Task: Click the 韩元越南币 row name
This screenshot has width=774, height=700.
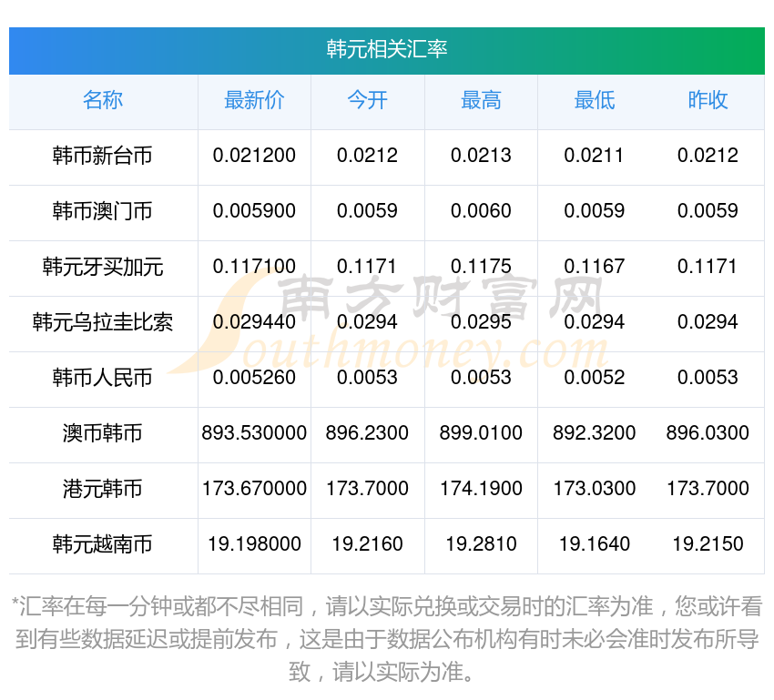Action: click(103, 544)
